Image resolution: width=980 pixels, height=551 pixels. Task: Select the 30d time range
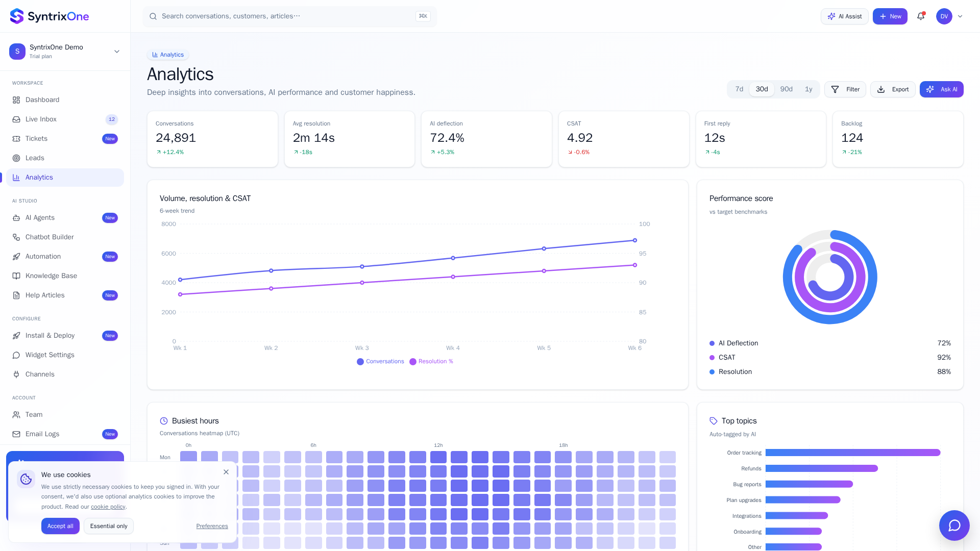tap(762, 89)
